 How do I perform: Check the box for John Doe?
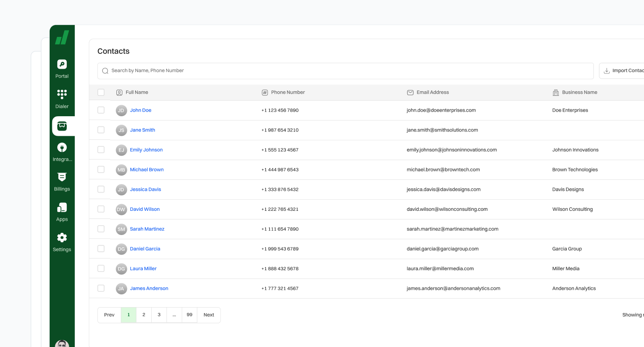tap(101, 110)
